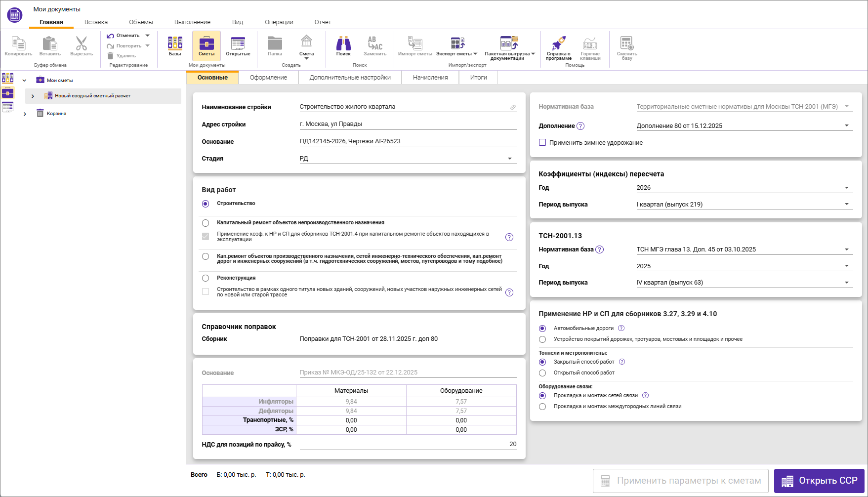
Task: Expand Новый сводный сметный расчет tree node
Action: 33,96
